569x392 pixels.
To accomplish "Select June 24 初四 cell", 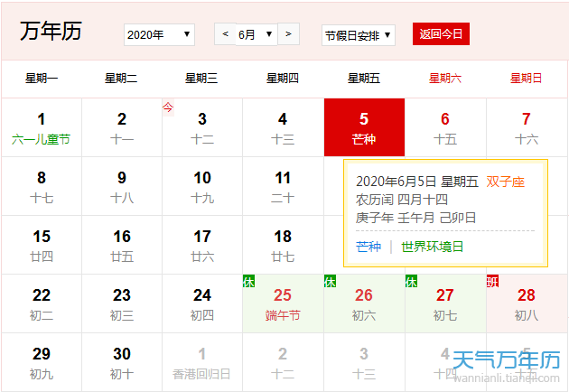I will 202,303.
